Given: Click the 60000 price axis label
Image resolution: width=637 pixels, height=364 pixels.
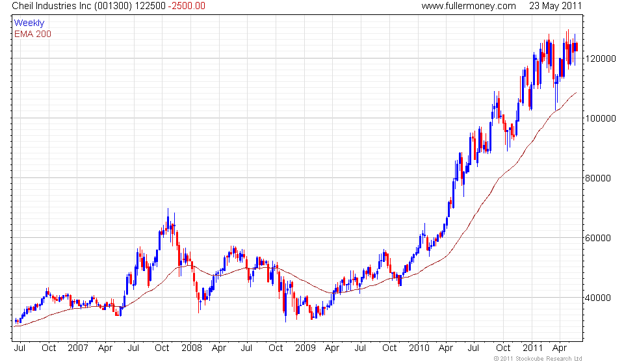Looking at the screenshot, I should 597,238.
